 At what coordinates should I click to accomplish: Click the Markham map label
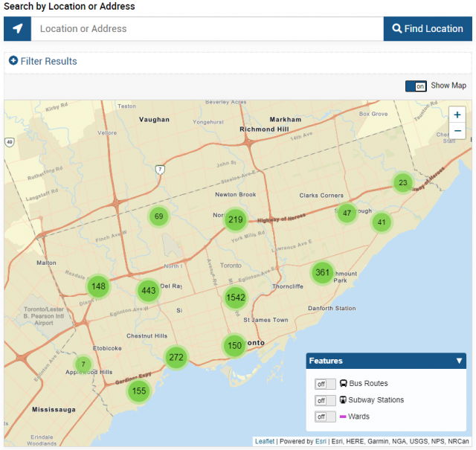click(286, 119)
